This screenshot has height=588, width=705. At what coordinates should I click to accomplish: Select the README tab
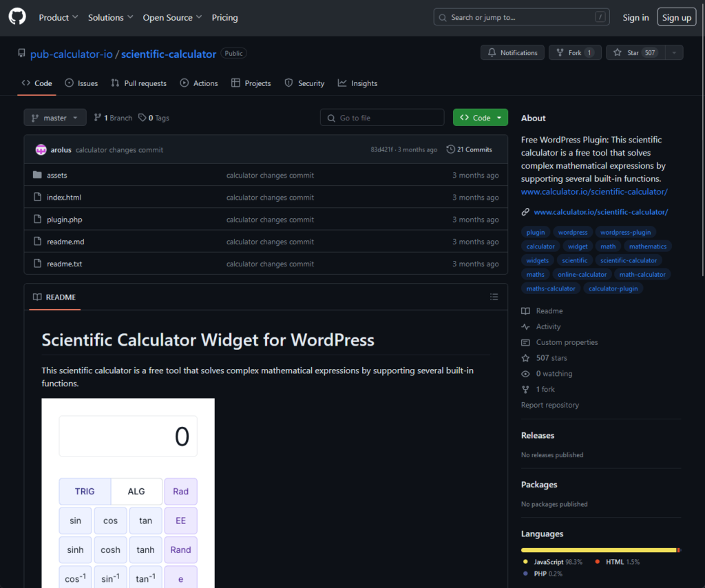[x=54, y=297]
